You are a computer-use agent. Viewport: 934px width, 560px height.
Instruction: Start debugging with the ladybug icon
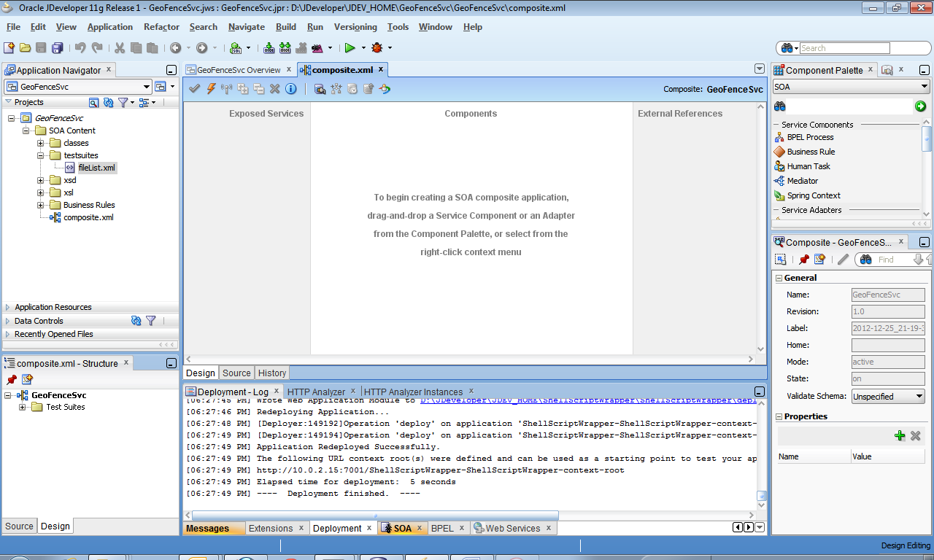[377, 47]
